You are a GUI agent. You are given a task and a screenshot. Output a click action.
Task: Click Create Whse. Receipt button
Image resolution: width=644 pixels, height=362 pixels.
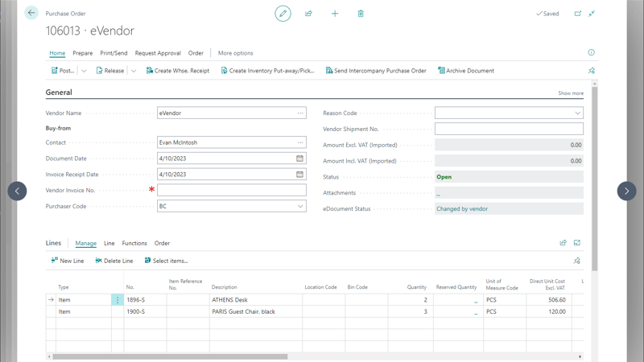coord(177,71)
